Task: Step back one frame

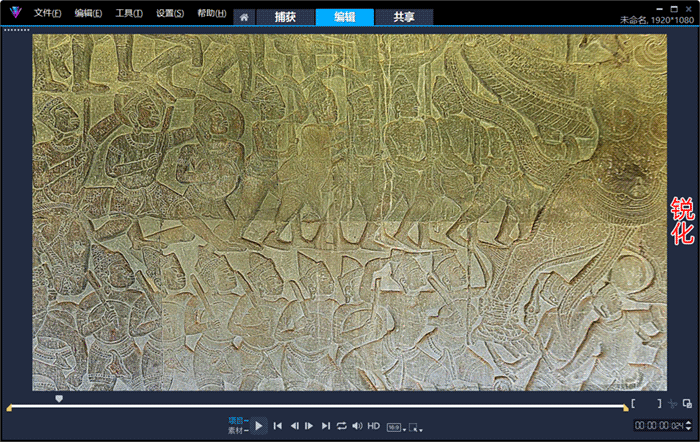Action: click(x=295, y=426)
